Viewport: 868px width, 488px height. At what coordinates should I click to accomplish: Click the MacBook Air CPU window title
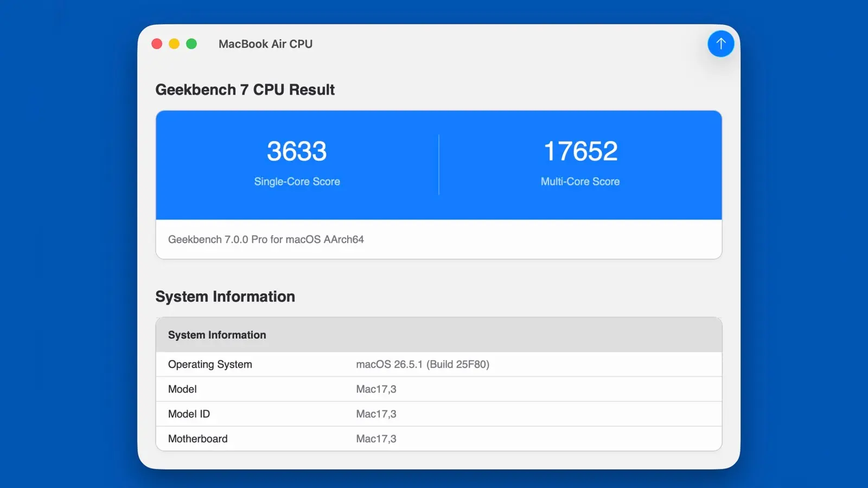click(x=265, y=44)
